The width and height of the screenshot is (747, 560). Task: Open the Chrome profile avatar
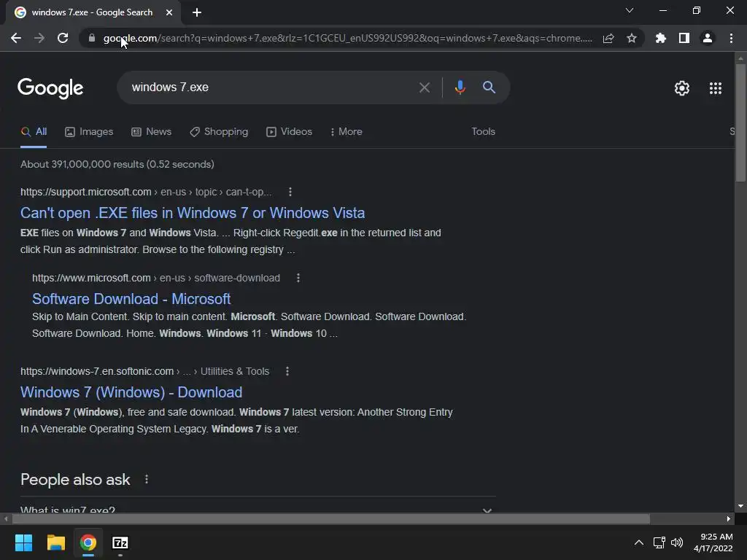click(x=708, y=38)
